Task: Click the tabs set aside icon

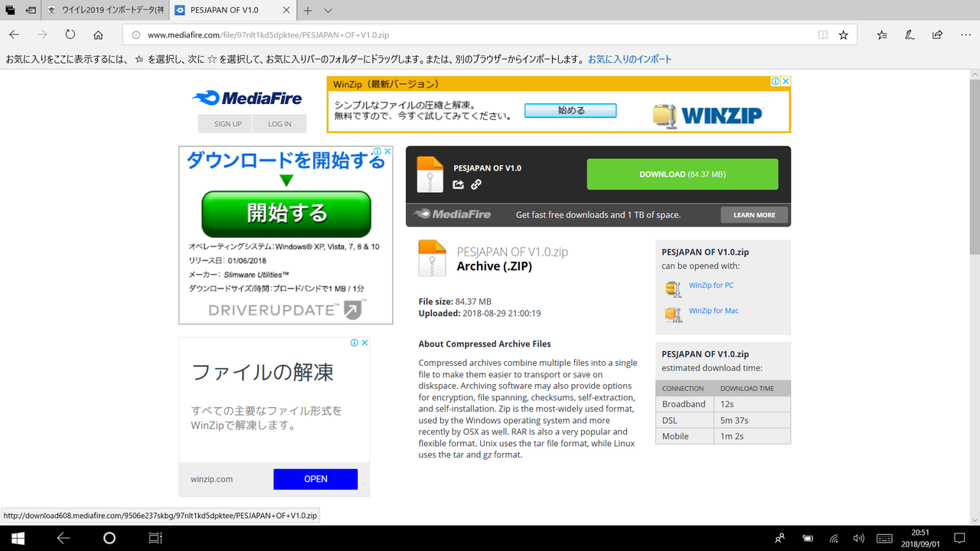Action: coord(11,11)
